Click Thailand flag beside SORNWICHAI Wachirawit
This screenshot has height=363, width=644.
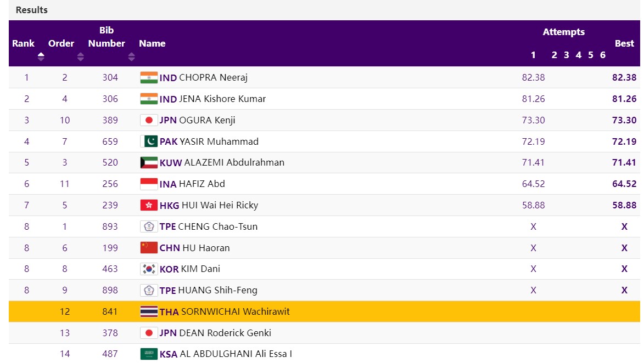(x=148, y=311)
